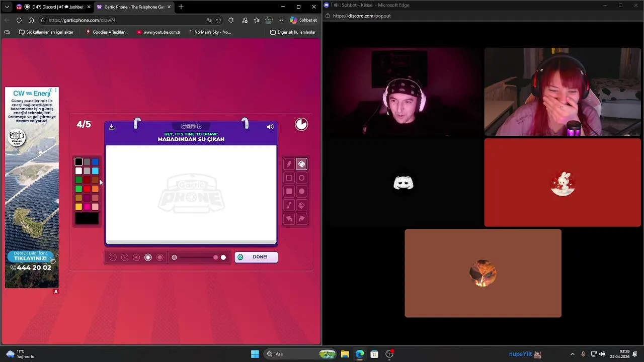This screenshot has height=362, width=644.
Task: Choose the empty ellipse shape tool
Action: [x=301, y=177]
